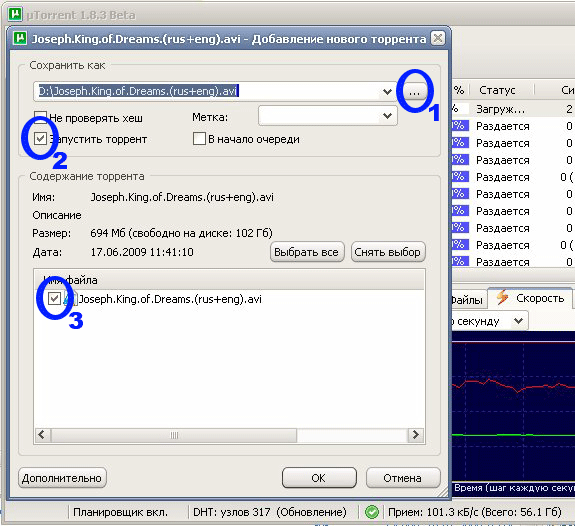Screen dimensions: 575x526
Task: Confirm with the OK button
Action: coord(319,478)
